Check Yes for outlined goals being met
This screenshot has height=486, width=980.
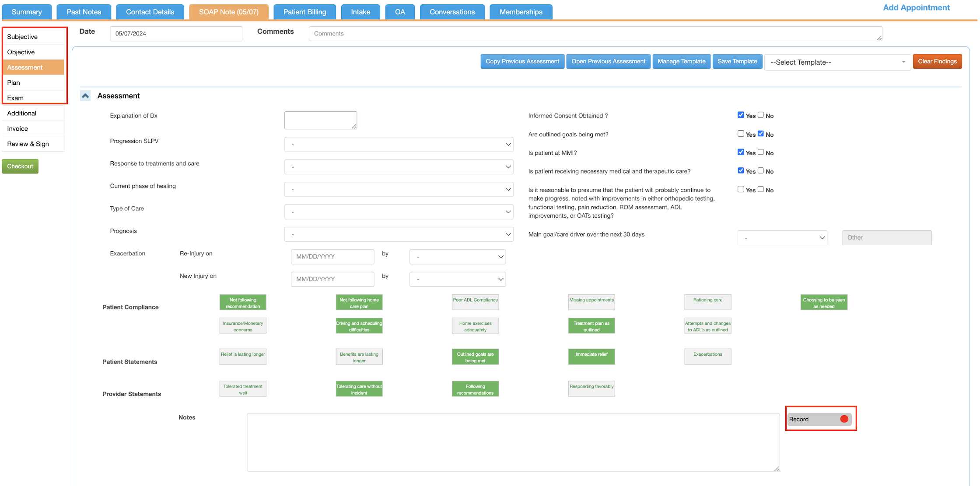pyautogui.click(x=741, y=134)
